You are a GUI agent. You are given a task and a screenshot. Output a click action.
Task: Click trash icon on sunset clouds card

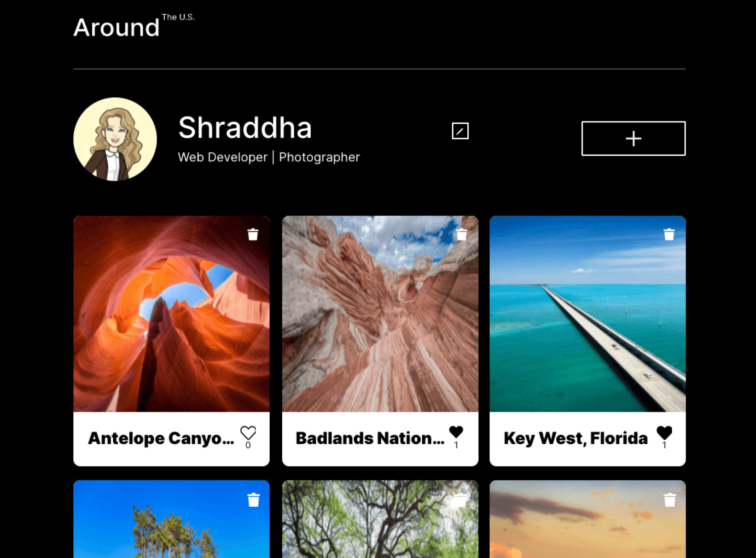[669, 500]
